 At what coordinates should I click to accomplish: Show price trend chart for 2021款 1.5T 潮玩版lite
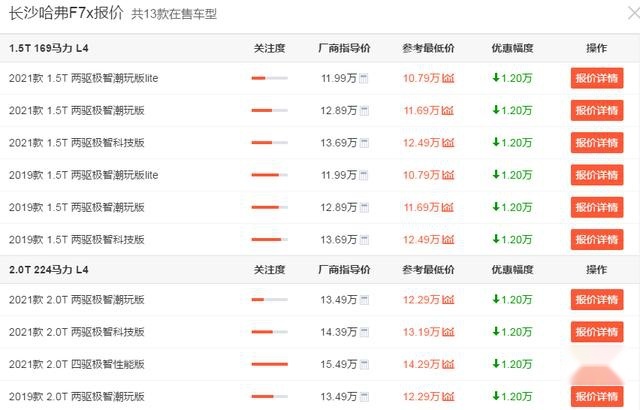pos(448,78)
